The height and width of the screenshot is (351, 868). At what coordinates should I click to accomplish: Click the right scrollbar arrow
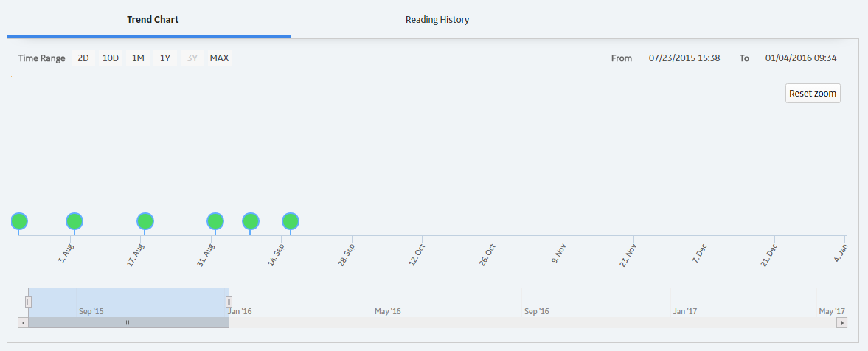click(842, 322)
